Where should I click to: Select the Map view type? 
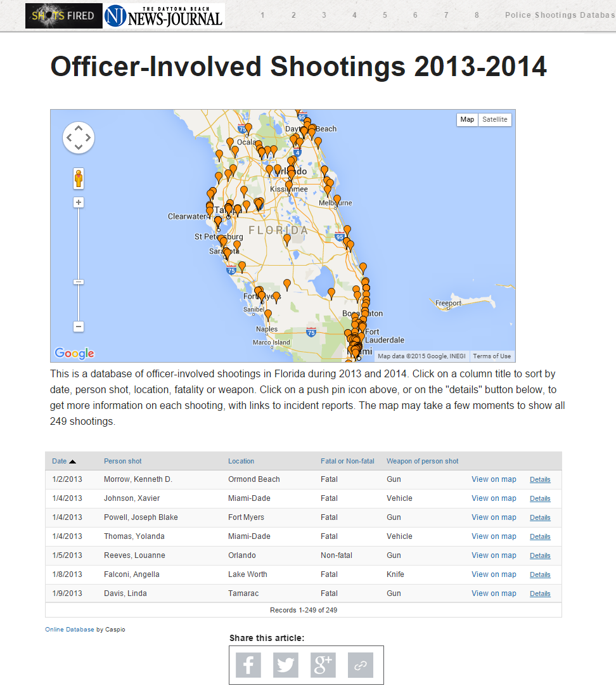467,120
